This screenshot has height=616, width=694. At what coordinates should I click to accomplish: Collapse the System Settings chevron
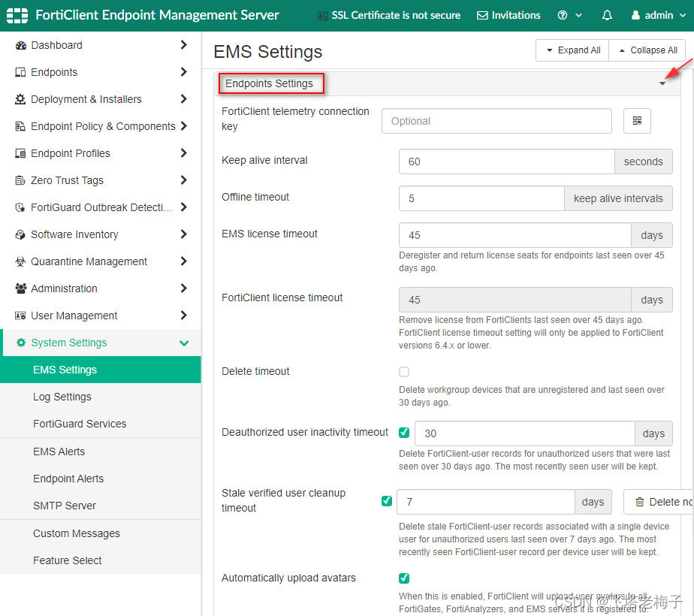pyautogui.click(x=184, y=343)
